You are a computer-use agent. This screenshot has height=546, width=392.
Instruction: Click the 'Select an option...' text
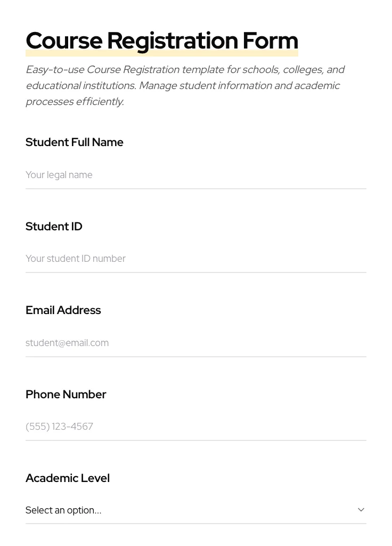coord(63,510)
